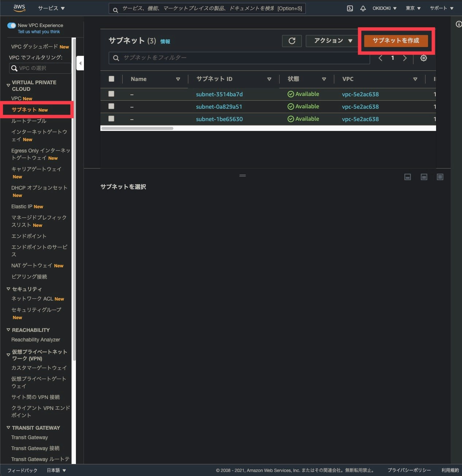Open ルートテーブル in sidebar
This screenshot has width=462, height=476.
tap(29, 121)
